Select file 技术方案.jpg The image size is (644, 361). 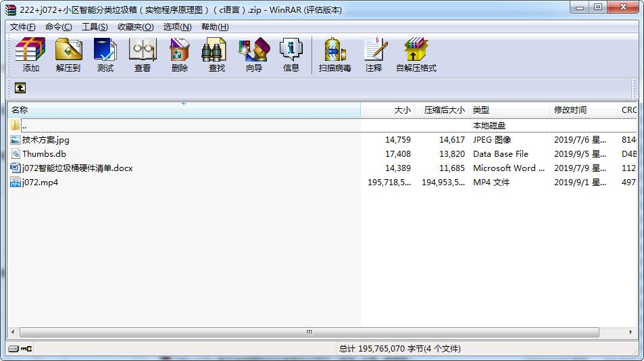point(45,140)
